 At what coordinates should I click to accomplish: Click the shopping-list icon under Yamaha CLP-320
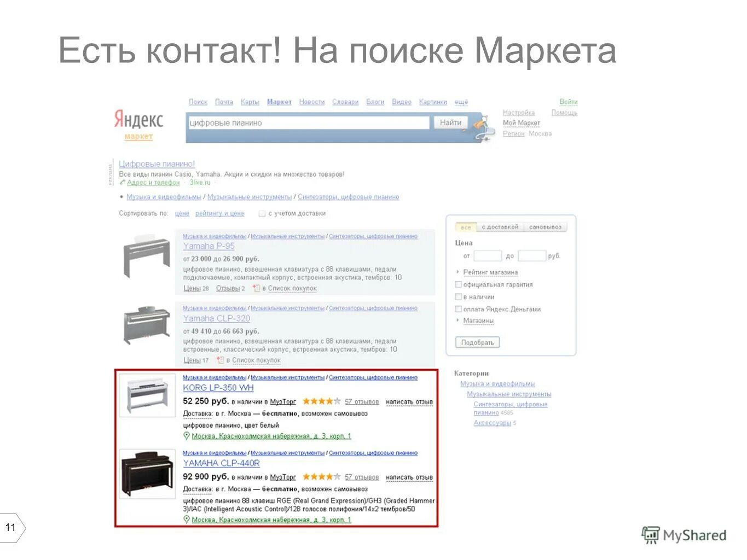pyautogui.click(x=220, y=360)
